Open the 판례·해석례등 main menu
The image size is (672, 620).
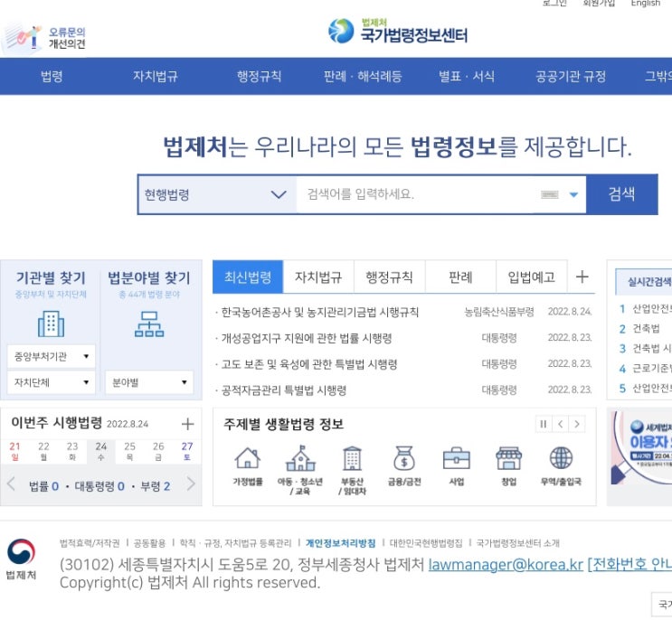tap(363, 76)
